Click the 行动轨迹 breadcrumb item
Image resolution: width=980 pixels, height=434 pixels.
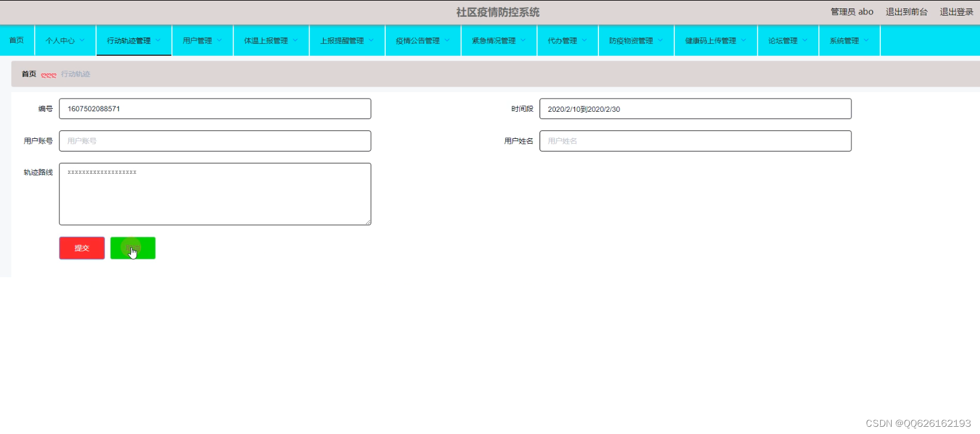[x=76, y=74]
